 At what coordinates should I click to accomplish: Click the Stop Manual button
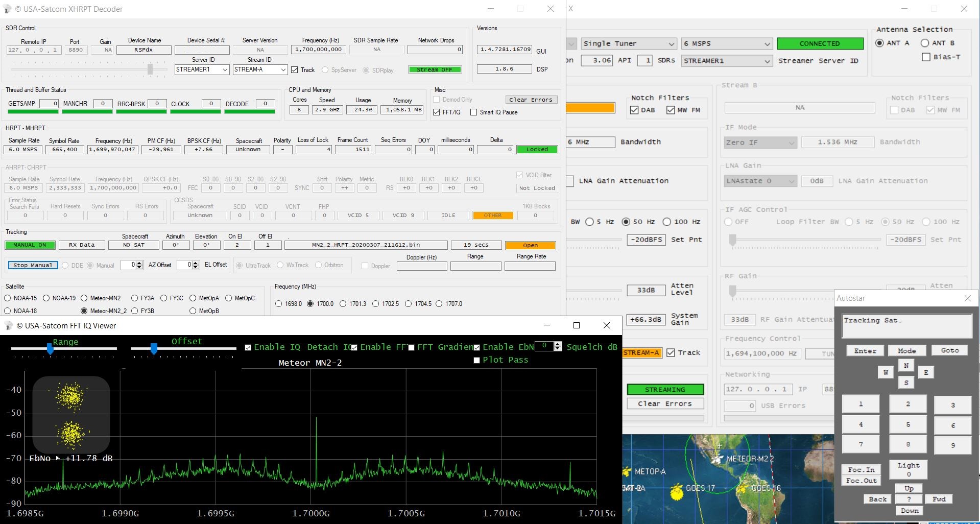(33, 265)
